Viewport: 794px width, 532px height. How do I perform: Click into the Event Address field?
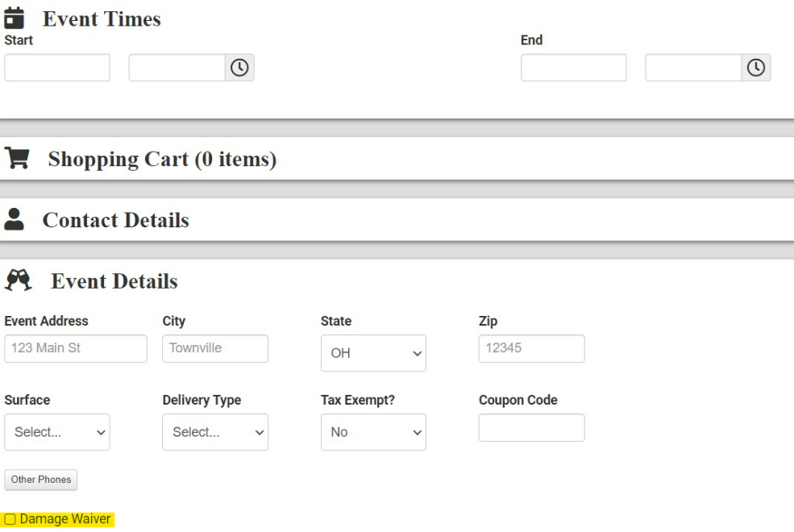click(x=76, y=348)
